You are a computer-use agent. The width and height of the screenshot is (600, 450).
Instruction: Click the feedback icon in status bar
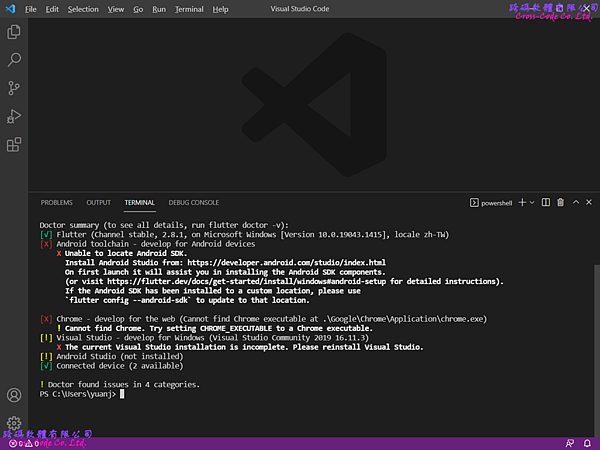(569, 443)
